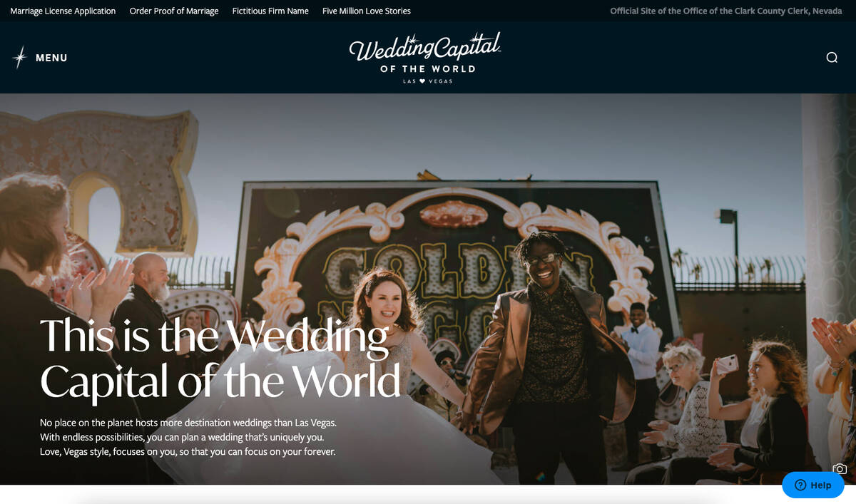Viewport: 856px width, 504px height.
Task: Click OF THE WORLD text in logo
Action: (x=427, y=69)
